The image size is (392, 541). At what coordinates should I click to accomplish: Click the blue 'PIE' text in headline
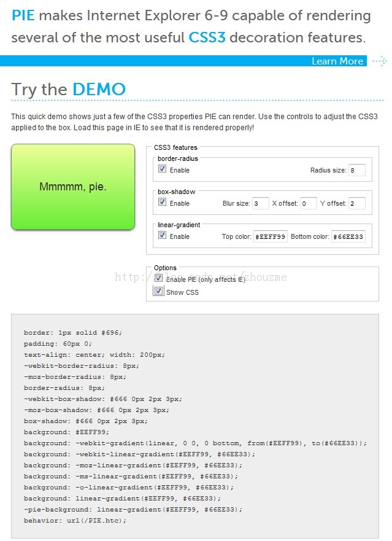pyautogui.click(x=23, y=15)
